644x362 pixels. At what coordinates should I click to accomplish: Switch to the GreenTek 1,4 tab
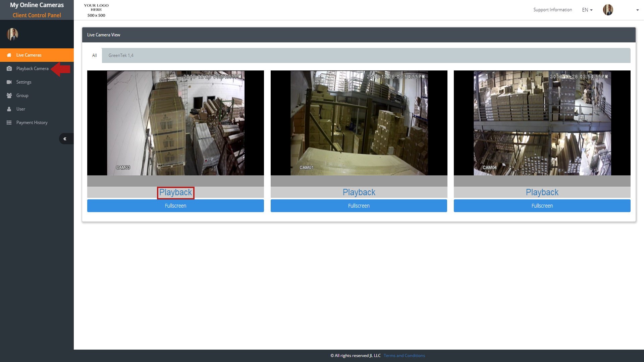[x=121, y=55]
